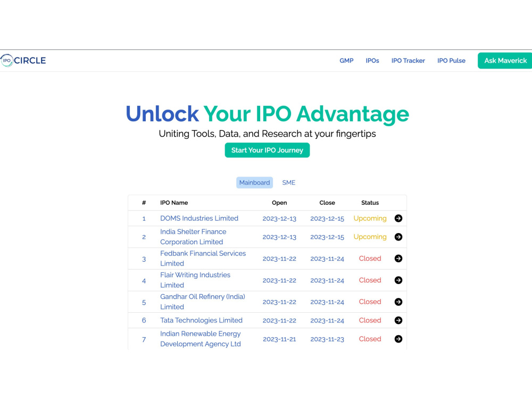The height and width of the screenshot is (399, 532).
Task: Click the Open column header
Action: [279, 203]
